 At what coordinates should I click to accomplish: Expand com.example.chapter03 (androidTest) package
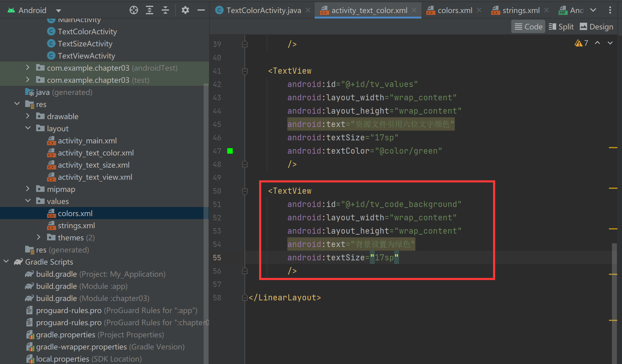[28, 68]
